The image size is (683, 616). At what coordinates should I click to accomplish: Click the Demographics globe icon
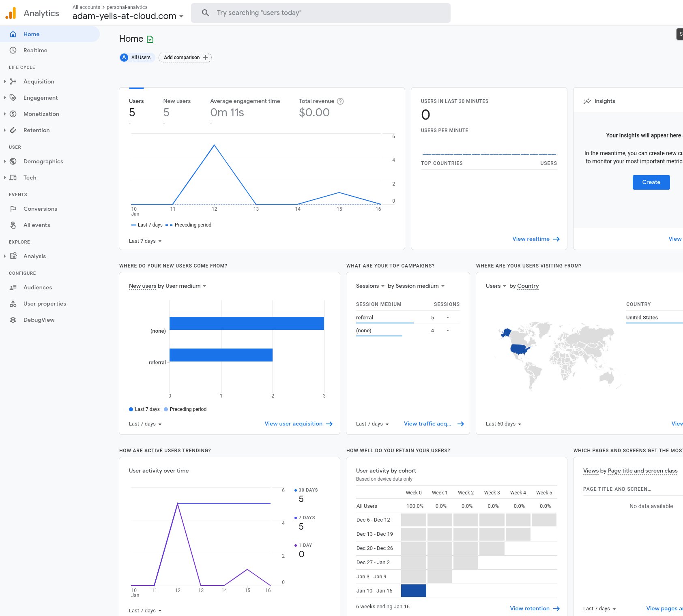[x=13, y=161]
